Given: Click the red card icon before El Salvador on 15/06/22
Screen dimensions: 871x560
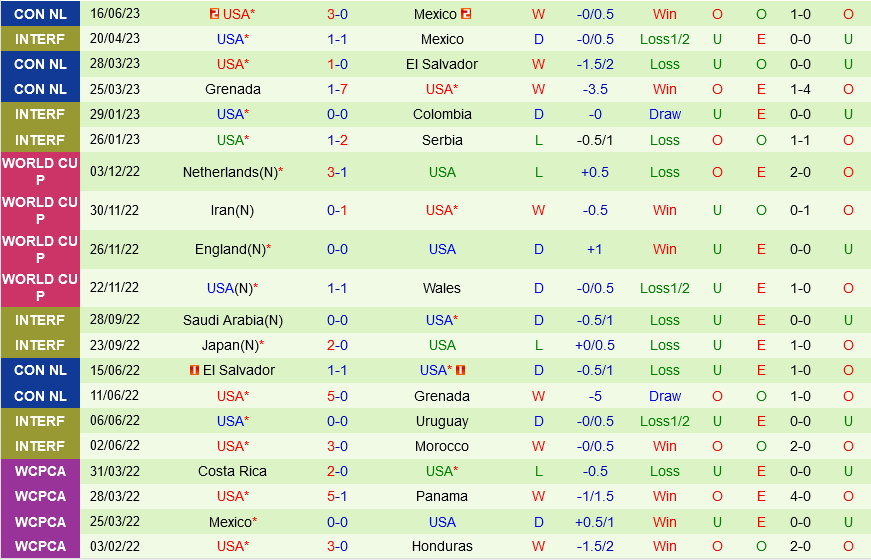Looking at the screenshot, I should (x=194, y=370).
